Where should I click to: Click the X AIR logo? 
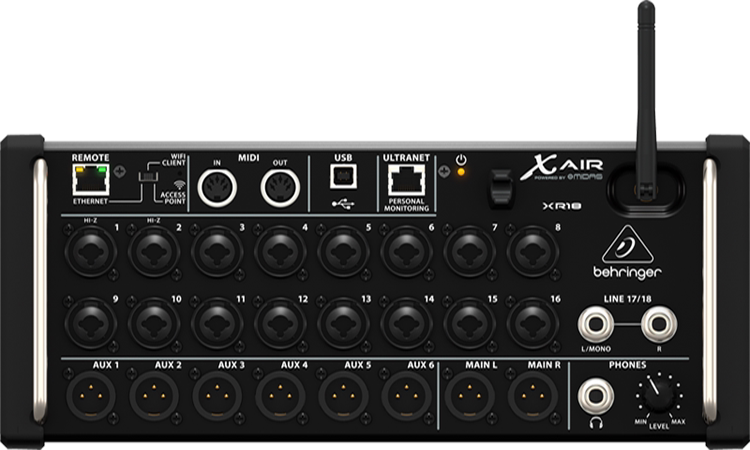(x=562, y=167)
